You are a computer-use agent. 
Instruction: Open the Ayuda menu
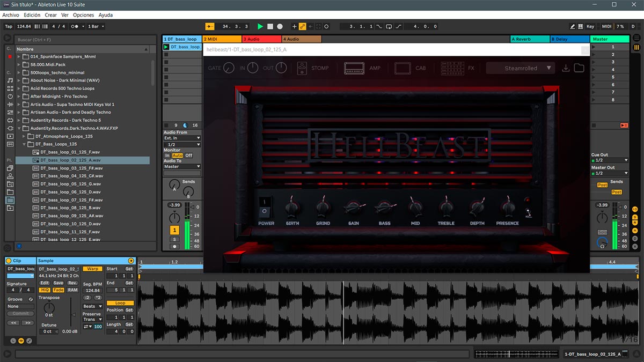106,15
